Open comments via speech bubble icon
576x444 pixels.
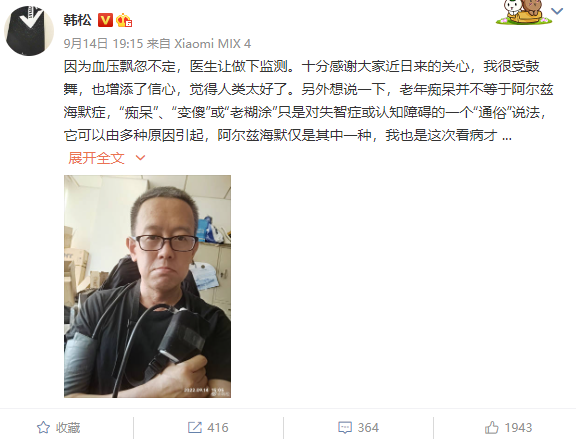[345, 427]
